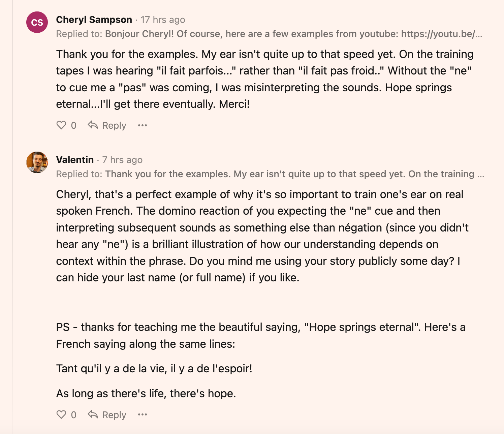Viewport: 504px width, 434px height.
Task: Collapse the thread using the left vertical line
Action: tap(13, 216)
